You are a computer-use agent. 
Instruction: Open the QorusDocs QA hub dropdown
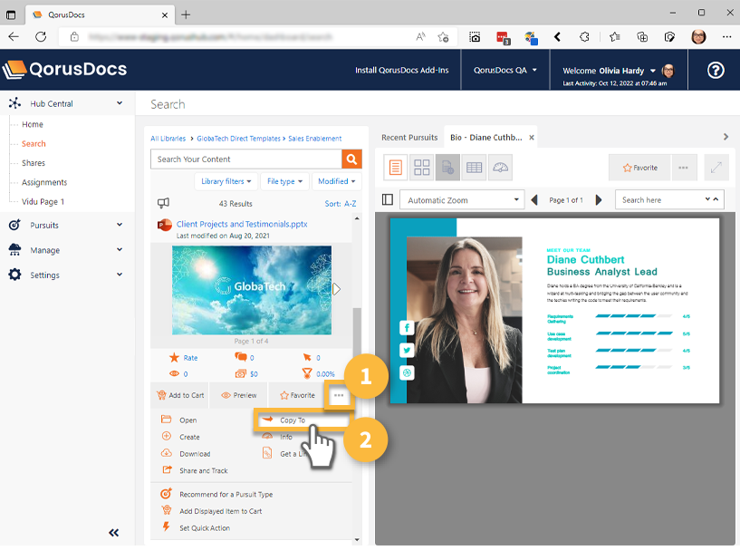[505, 71]
